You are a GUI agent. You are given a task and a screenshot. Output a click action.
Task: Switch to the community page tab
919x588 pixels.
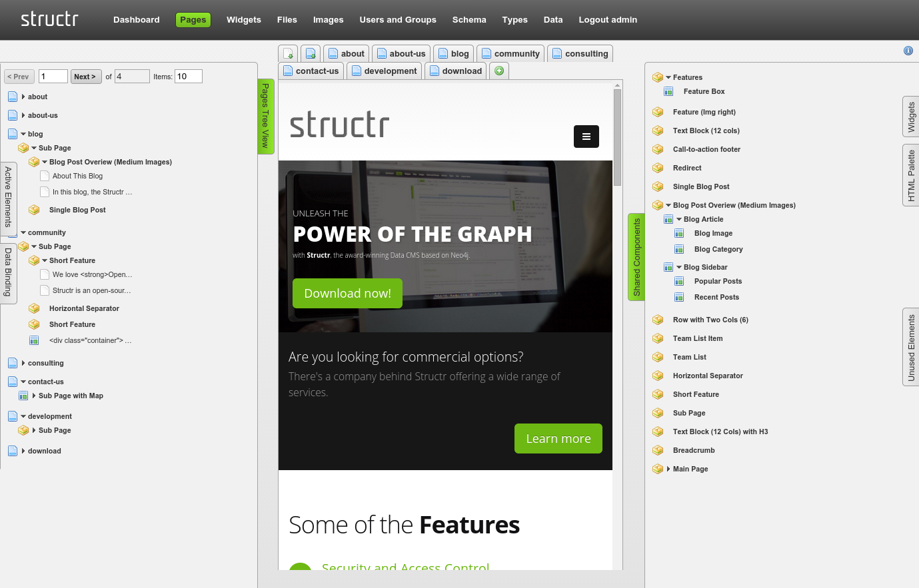click(x=510, y=53)
